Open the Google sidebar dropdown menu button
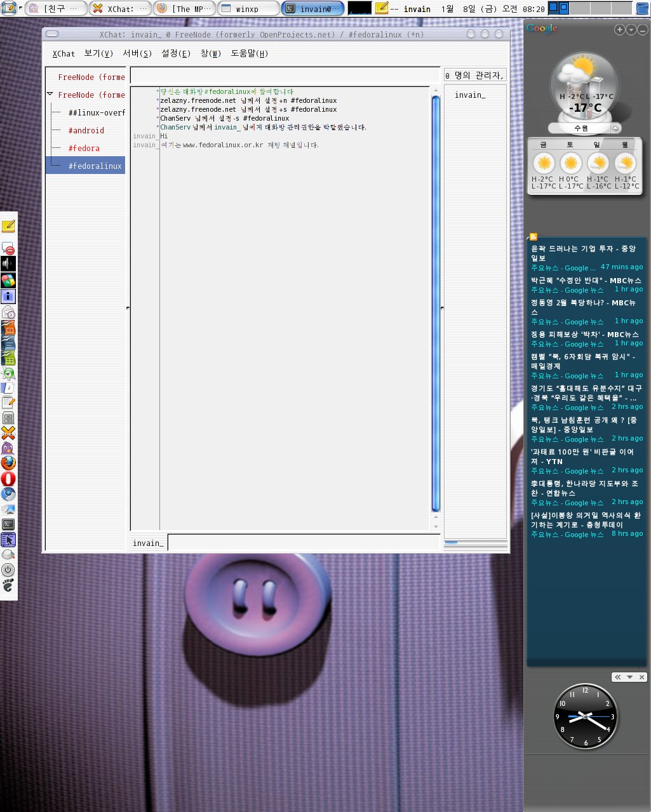Viewport: 651px width, 812px height. pyautogui.click(x=631, y=30)
